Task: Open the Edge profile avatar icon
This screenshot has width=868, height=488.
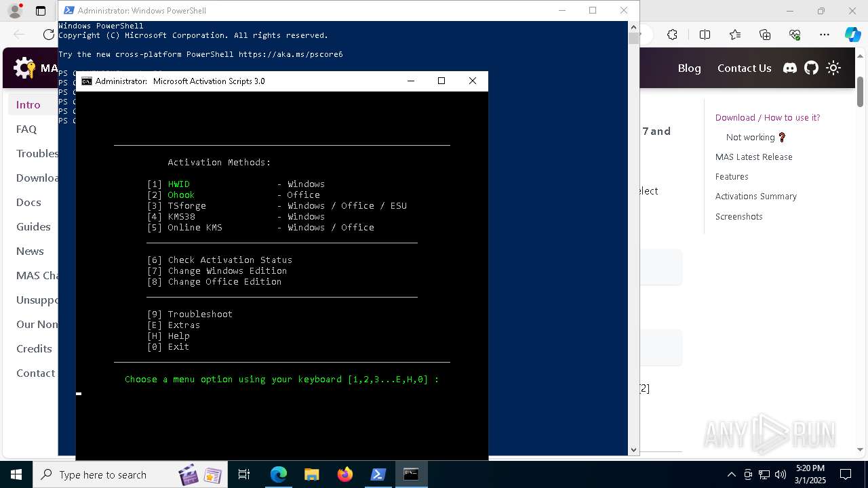Action: pyautogui.click(x=14, y=11)
